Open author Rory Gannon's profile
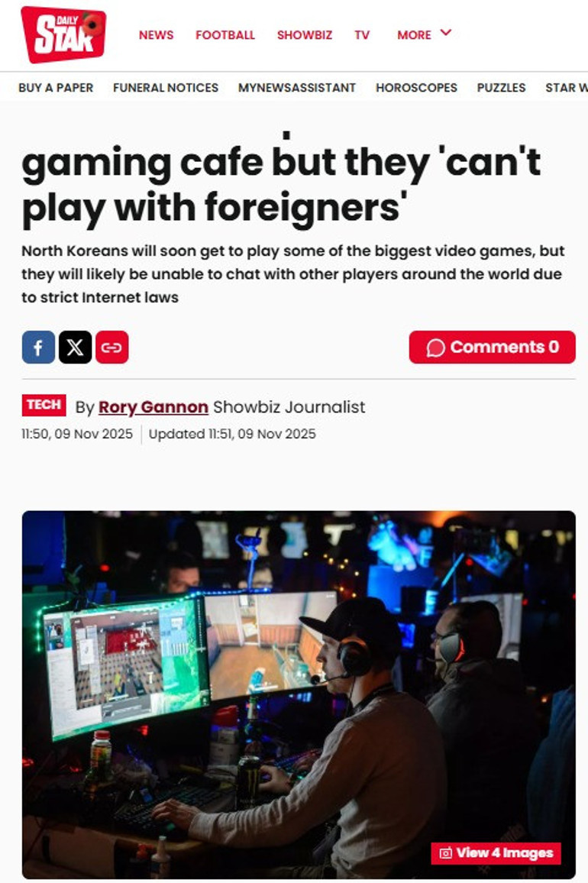 pyautogui.click(x=153, y=406)
